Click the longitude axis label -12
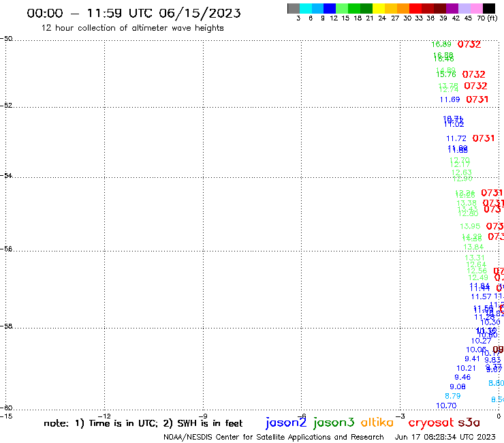 pyautogui.click(x=105, y=416)
